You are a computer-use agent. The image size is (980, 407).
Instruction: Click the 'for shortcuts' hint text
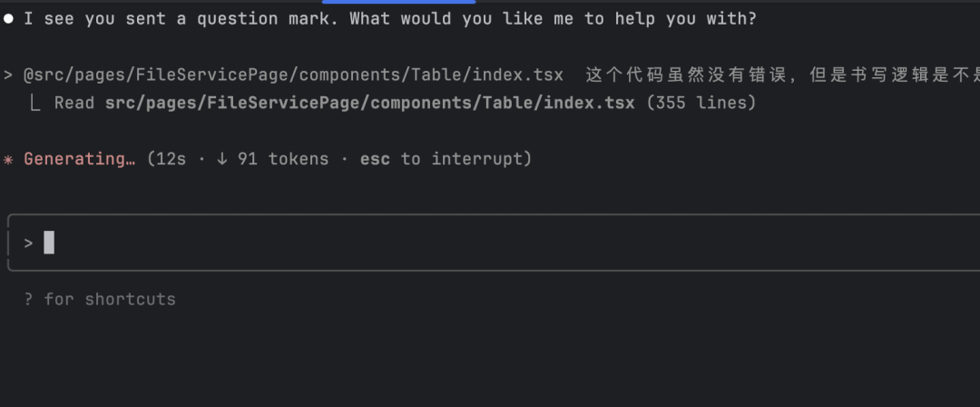[x=110, y=299]
